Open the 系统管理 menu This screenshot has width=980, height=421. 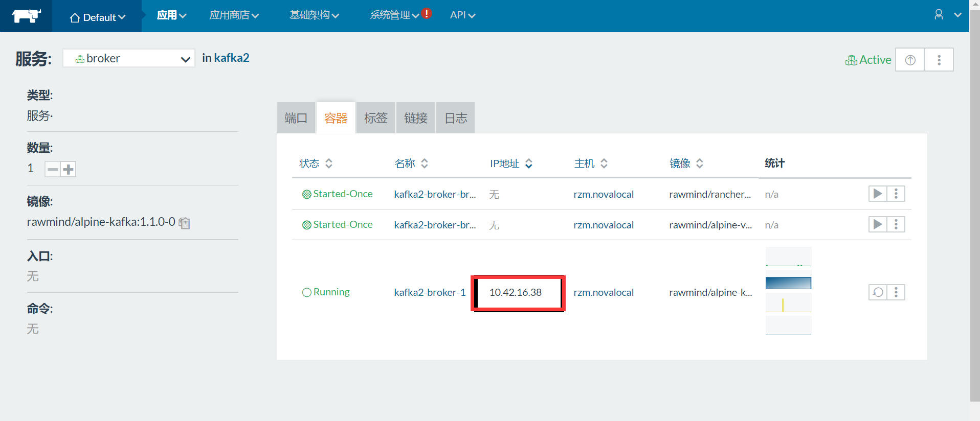394,15
